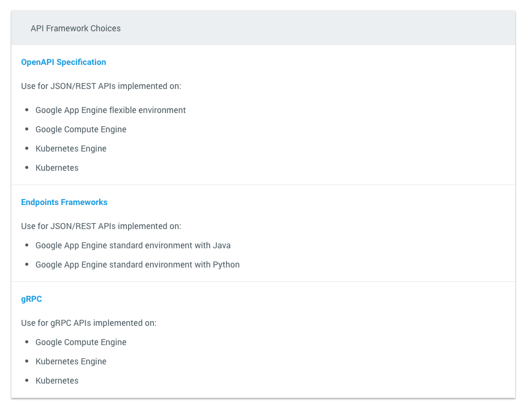Viewport: 532px width, 404px height.
Task: Select Kubernetes Engine in the gRPC section
Action: [71, 361]
